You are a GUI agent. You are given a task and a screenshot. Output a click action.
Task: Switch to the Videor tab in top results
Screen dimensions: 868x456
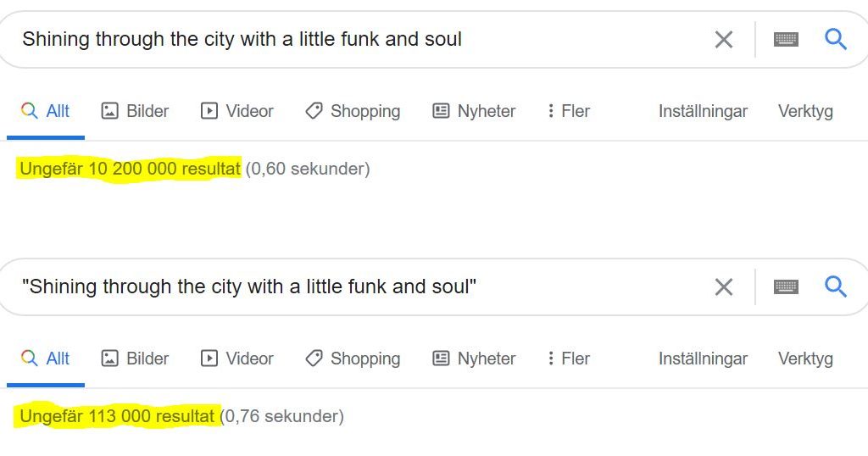pyautogui.click(x=237, y=111)
